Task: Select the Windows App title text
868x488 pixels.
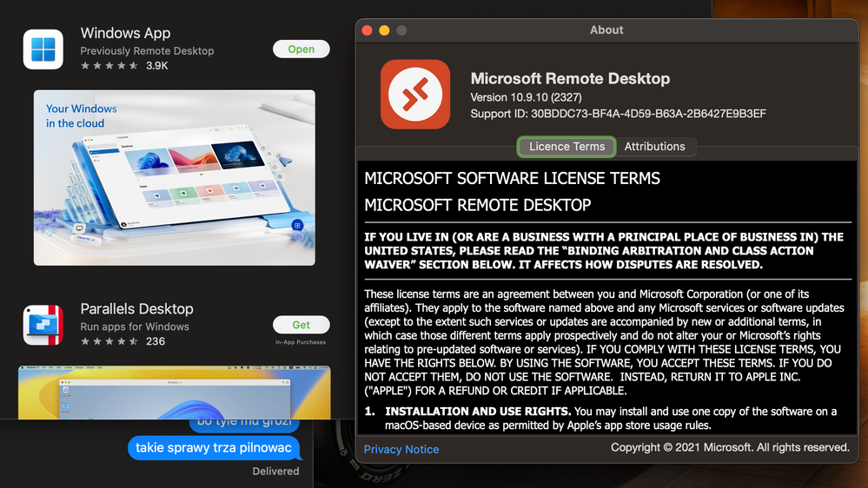Action: [x=126, y=33]
